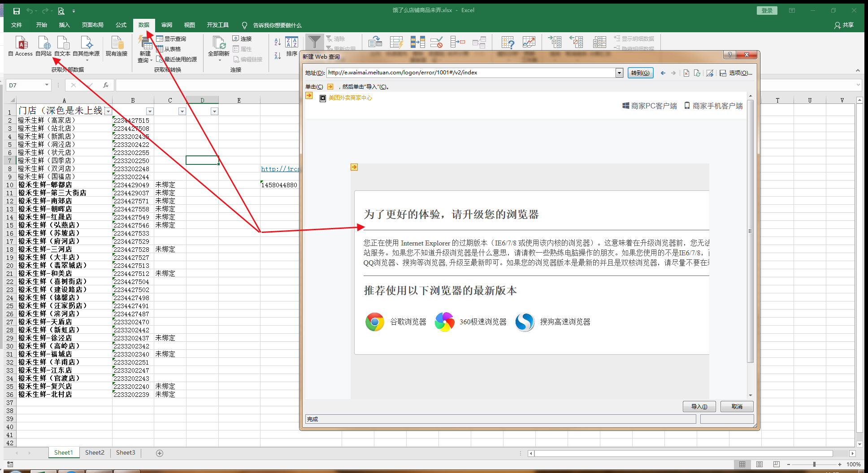Switch to the 公式 formulas tab
Viewport: 868px width, 473px height.
(x=121, y=25)
